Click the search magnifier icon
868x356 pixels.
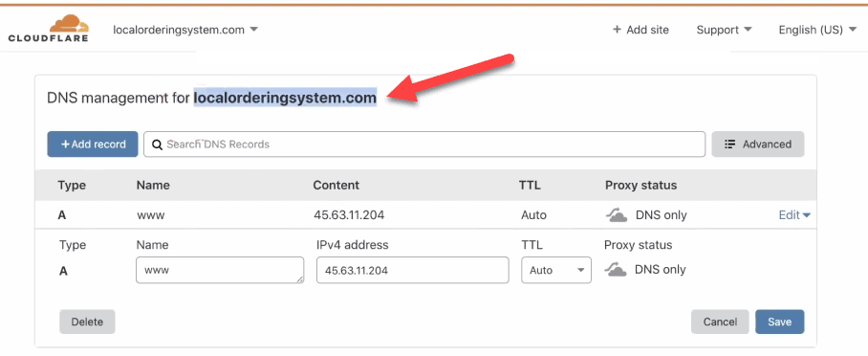[x=157, y=145]
